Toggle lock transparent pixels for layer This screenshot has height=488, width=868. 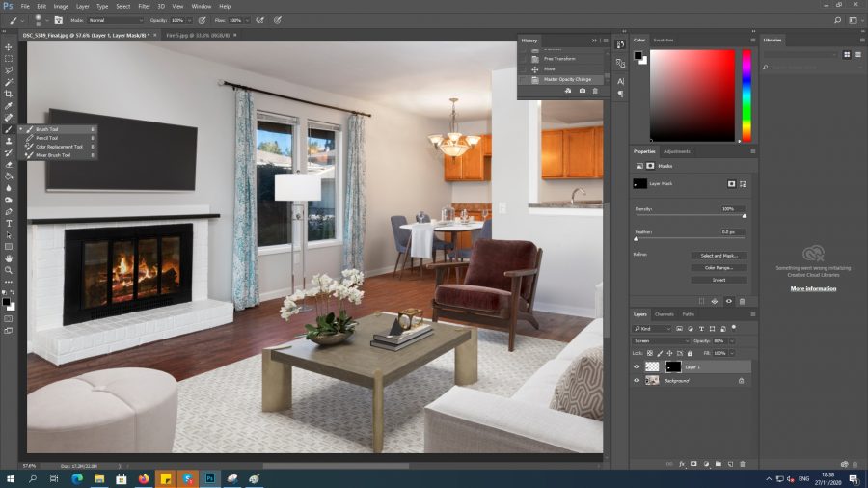pos(650,353)
